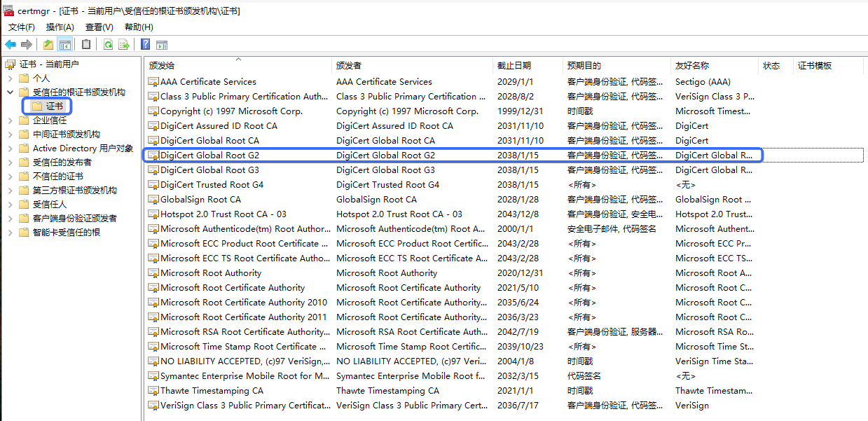
Task: Open the 文件(F) menu
Action: coord(22,27)
